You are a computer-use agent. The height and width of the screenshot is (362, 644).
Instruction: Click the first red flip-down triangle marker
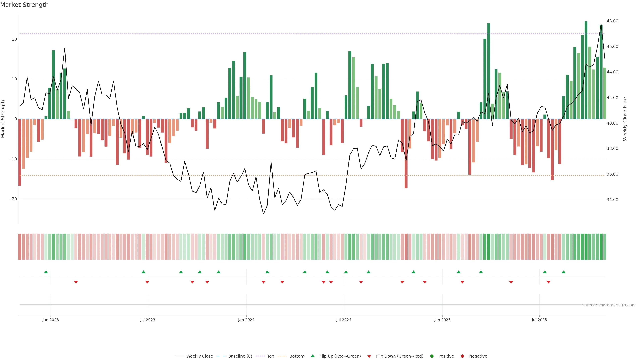[x=76, y=282]
